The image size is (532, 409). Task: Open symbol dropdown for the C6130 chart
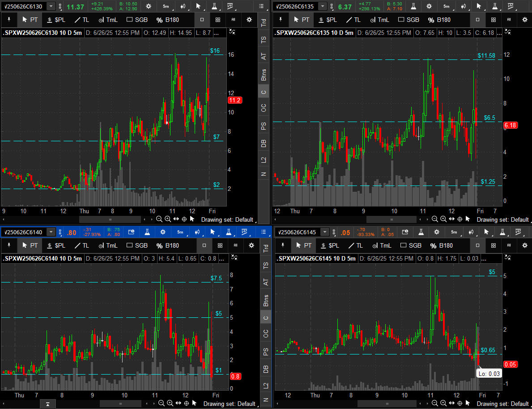51,6
